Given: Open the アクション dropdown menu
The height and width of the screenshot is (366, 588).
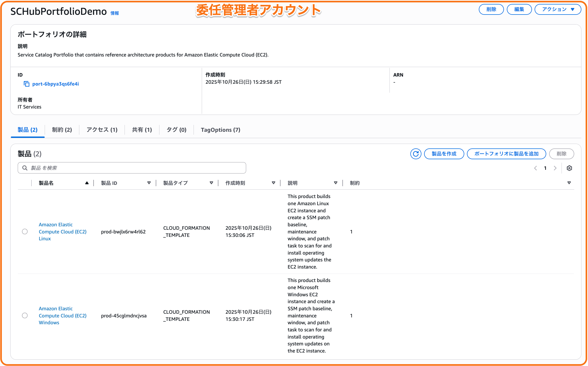Looking at the screenshot, I should (558, 10).
